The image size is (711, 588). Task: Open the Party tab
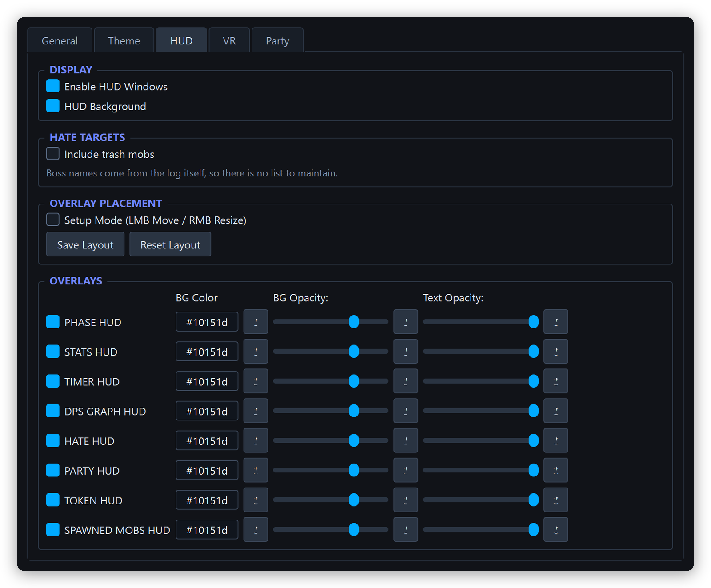tap(277, 40)
